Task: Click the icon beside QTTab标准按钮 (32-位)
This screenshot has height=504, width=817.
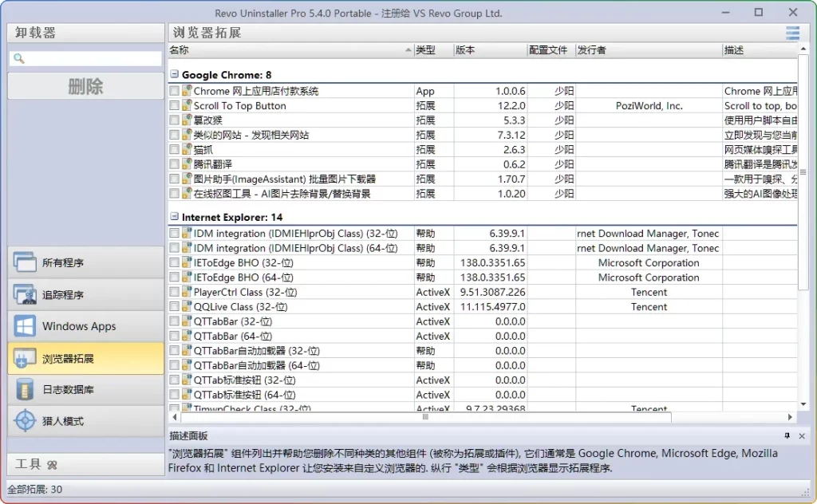Action: 187,380
